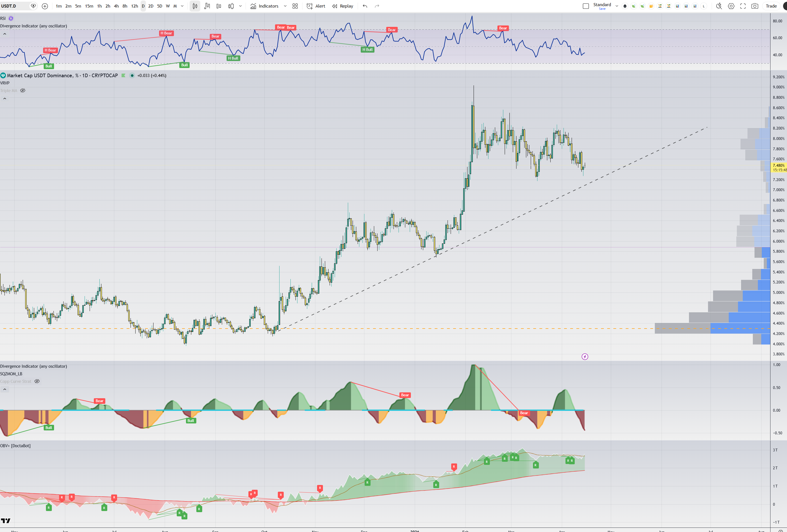Select the weekly W timeframe
The image size is (787, 532).
168,6
